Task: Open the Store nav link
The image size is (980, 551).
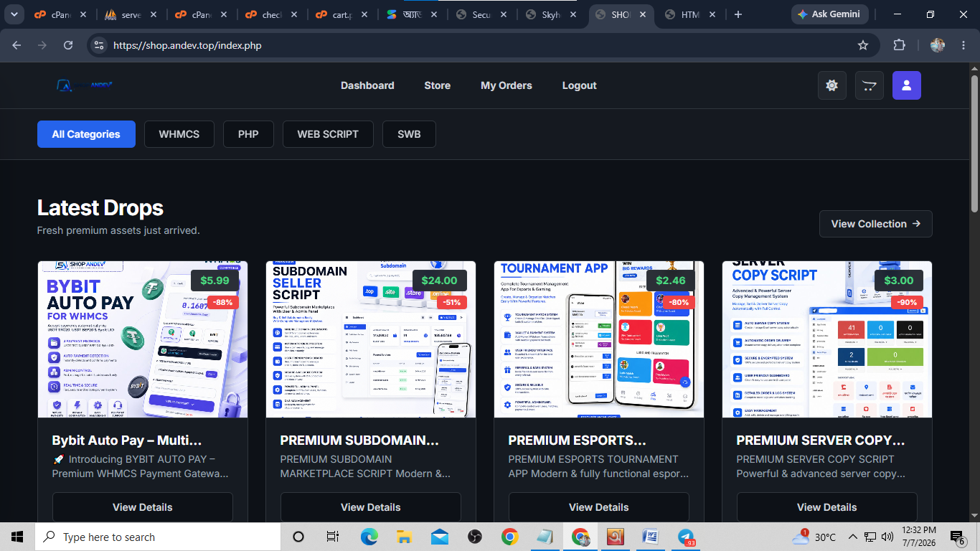Action: (x=438, y=85)
